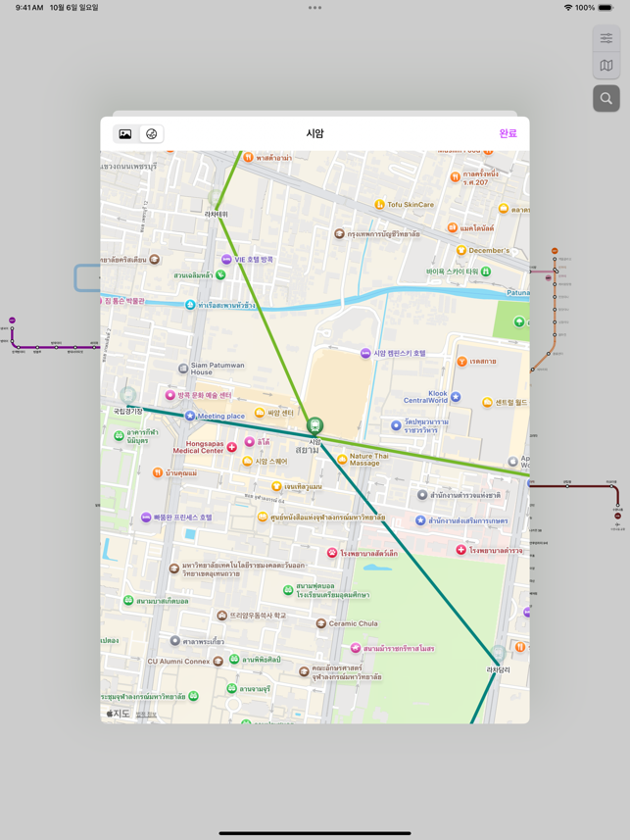Click the Patuna label on the canal

(518, 293)
